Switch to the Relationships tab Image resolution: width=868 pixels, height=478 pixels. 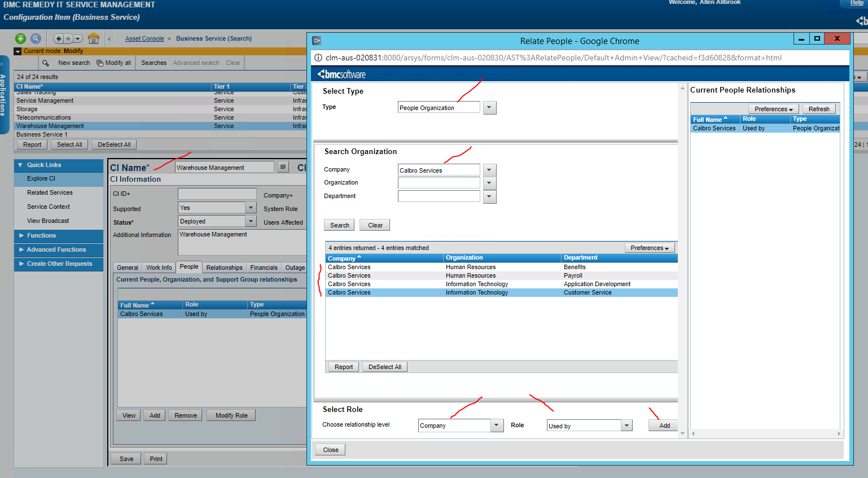[224, 267]
